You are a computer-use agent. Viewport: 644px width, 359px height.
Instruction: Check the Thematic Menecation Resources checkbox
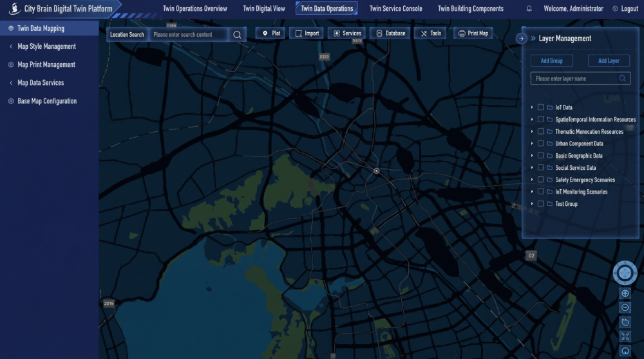tap(540, 131)
